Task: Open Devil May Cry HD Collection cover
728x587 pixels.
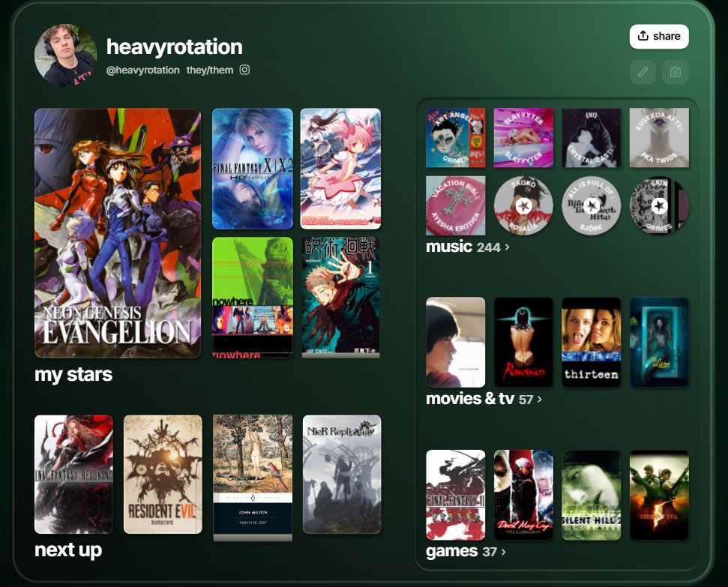Action: click(523, 495)
